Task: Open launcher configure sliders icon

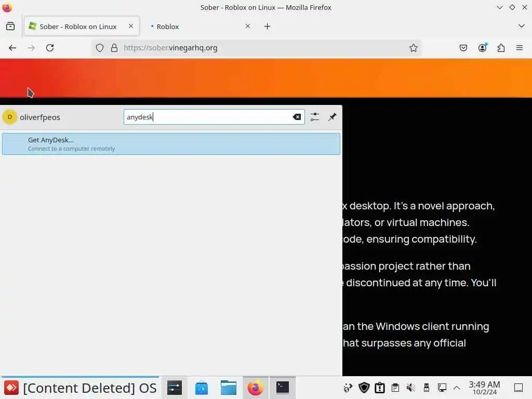Action: click(314, 117)
